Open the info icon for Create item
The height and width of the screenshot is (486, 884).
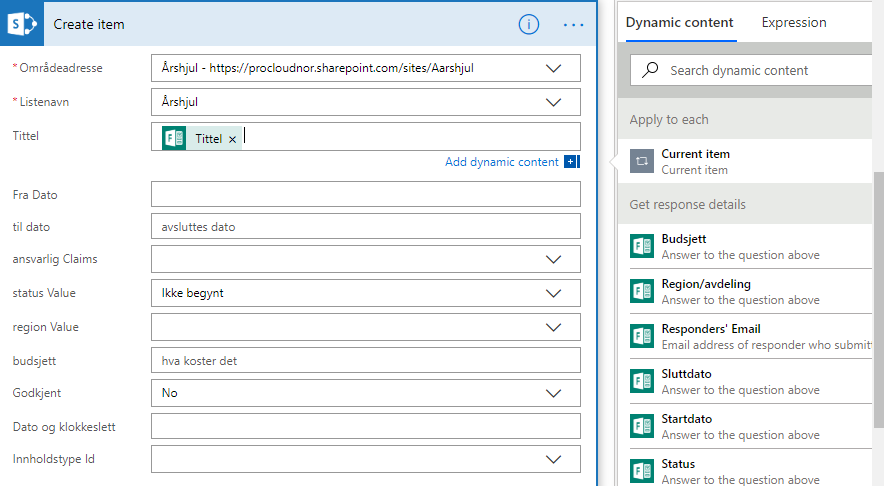coord(529,24)
